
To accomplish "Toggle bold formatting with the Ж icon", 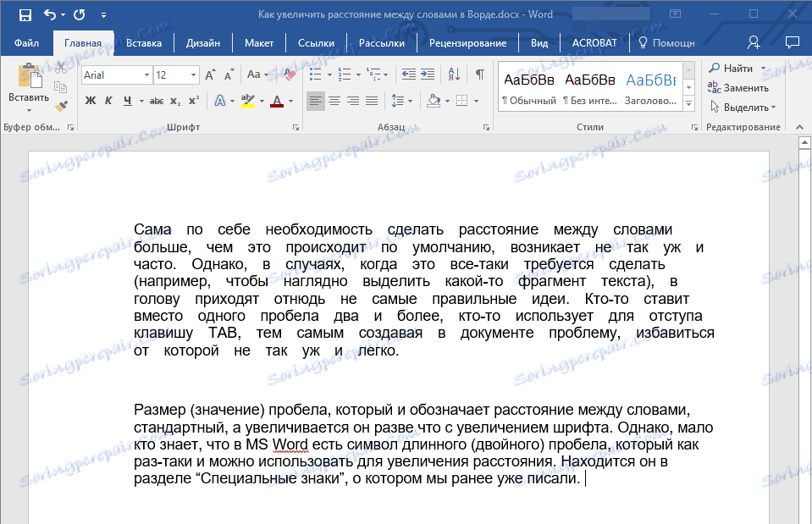I will tap(91, 100).
